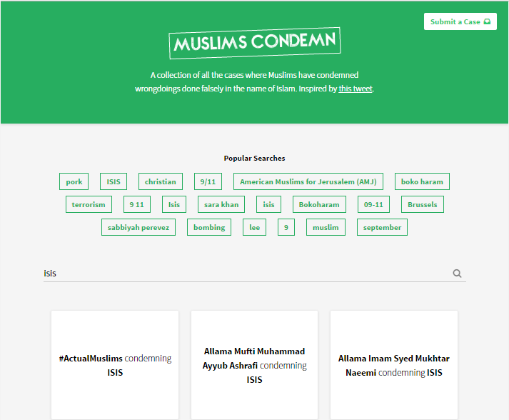Pick the '9 11' search tag
This screenshot has width=509, height=420.
[136, 204]
